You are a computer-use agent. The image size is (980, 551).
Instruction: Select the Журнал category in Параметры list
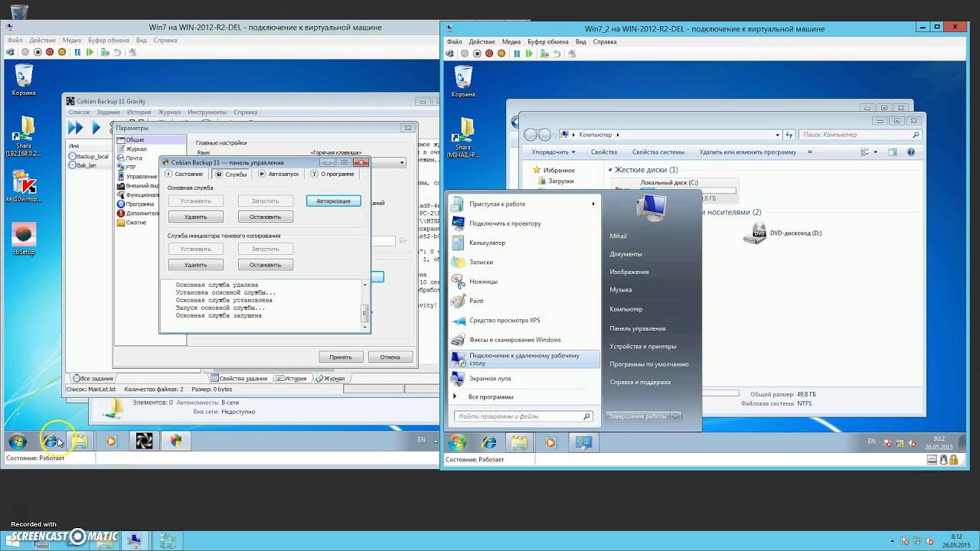click(136, 149)
